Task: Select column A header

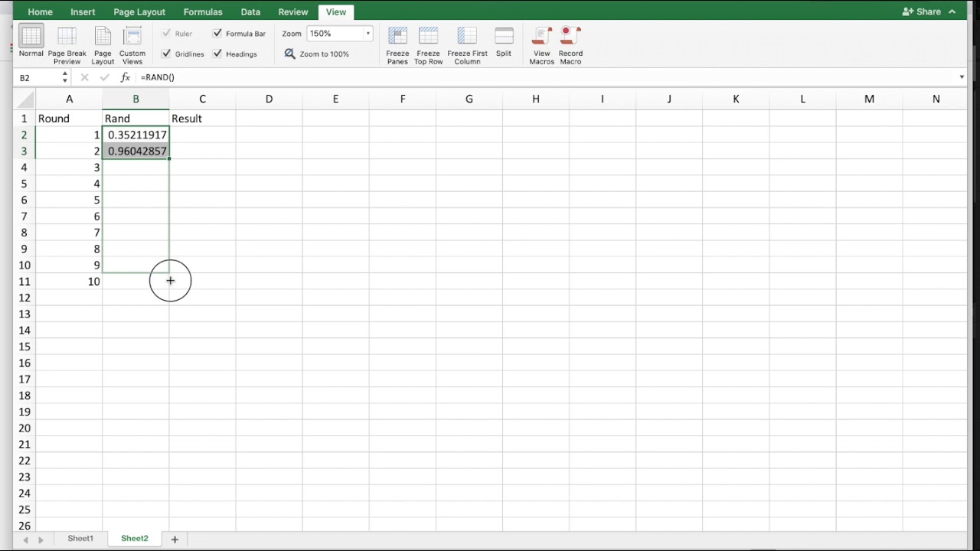Action: click(69, 99)
